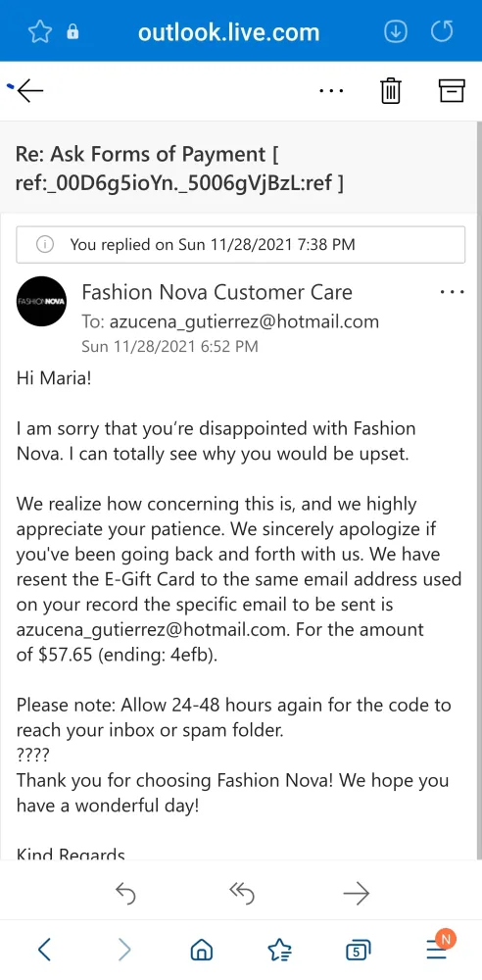The width and height of the screenshot is (482, 980).
Task: Tap the back arrow to return to inbox
Action: click(29, 91)
